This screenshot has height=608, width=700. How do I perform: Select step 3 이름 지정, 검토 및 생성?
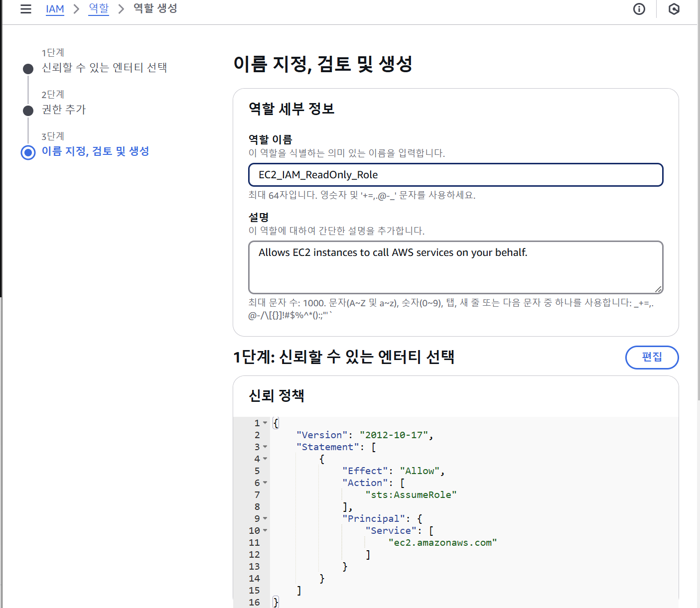pos(95,151)
